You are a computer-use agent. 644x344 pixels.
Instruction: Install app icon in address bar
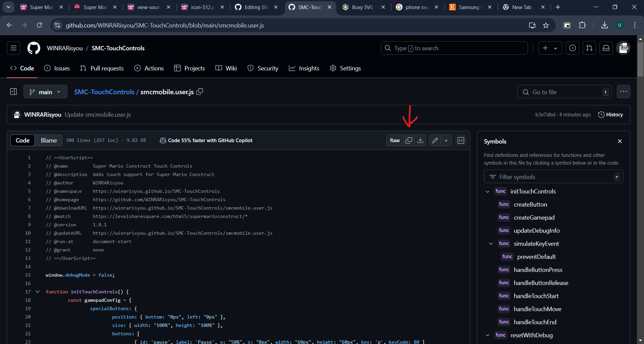point(532,25)
